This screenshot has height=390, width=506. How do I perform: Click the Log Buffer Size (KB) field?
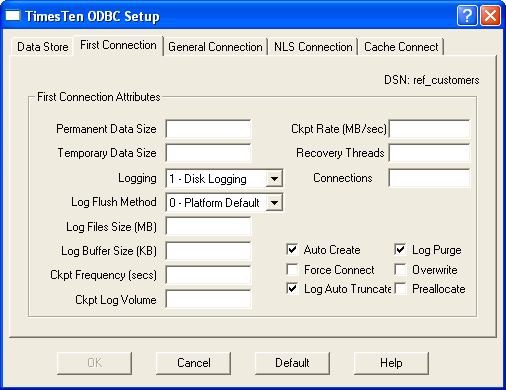pos(208,251)
